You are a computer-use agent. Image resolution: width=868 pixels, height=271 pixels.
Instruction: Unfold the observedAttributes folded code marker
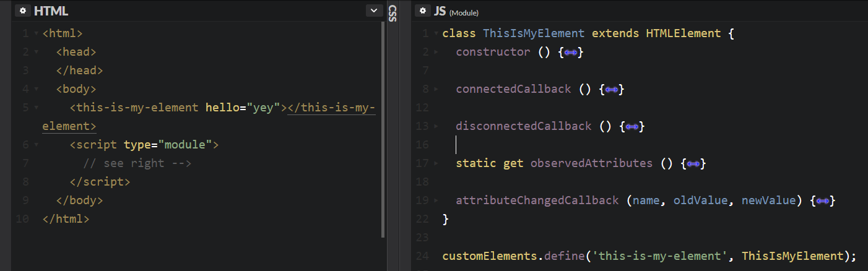coord(693,164)
